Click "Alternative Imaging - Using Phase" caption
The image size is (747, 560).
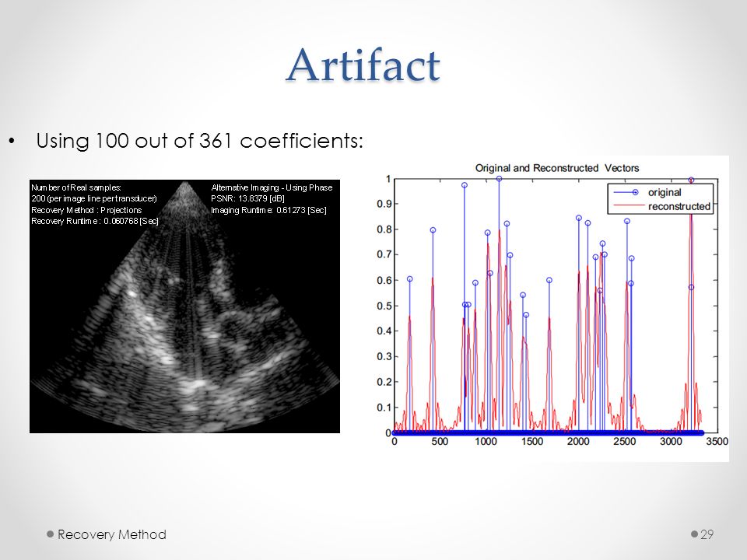(x=272, y=187)
